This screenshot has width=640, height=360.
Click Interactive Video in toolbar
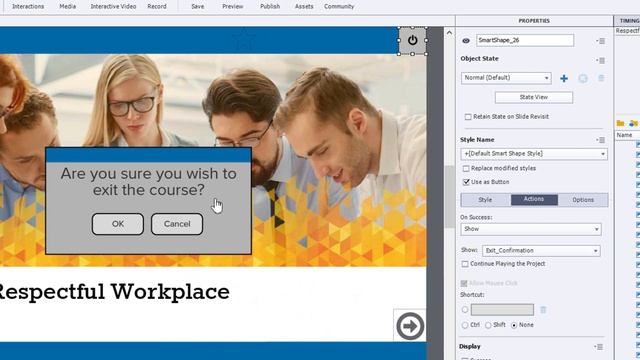[x=113, y=7]
